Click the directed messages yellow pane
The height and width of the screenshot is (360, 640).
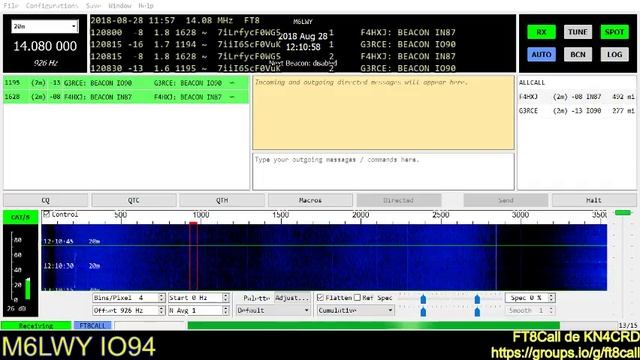click(x=383, y=113)
